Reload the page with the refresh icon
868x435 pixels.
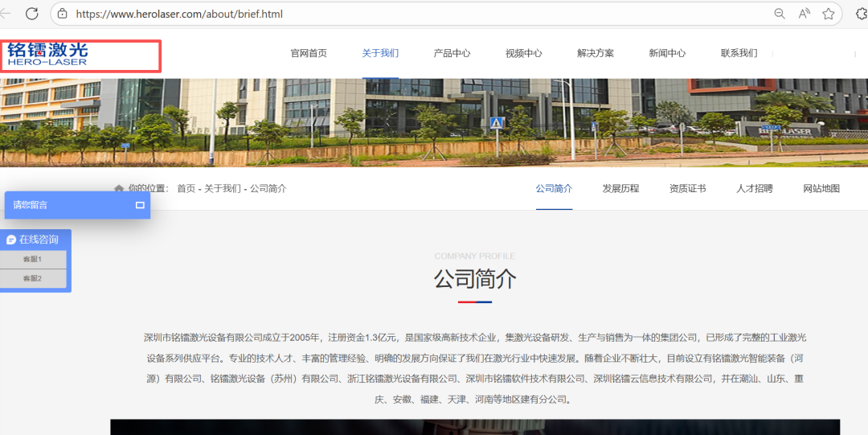31,14
